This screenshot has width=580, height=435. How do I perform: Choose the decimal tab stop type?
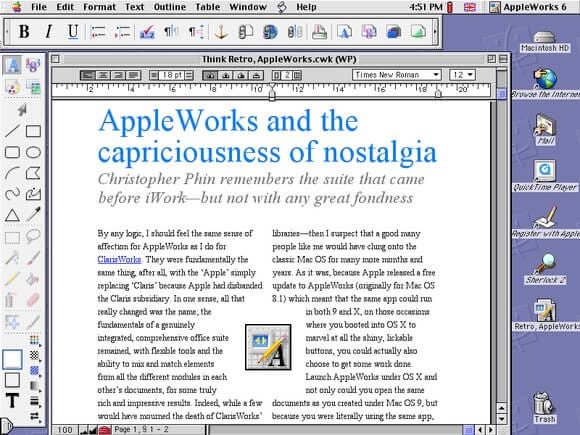pyautogui.click(x=256, y=75)
